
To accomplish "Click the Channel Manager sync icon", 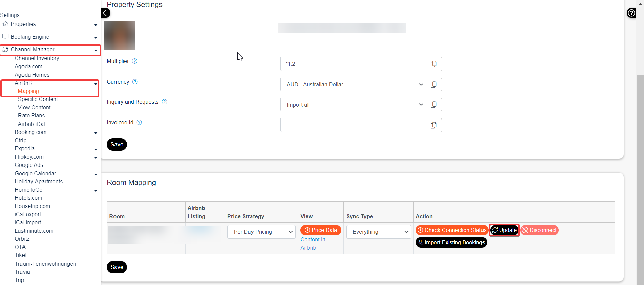I will (5, 49).
